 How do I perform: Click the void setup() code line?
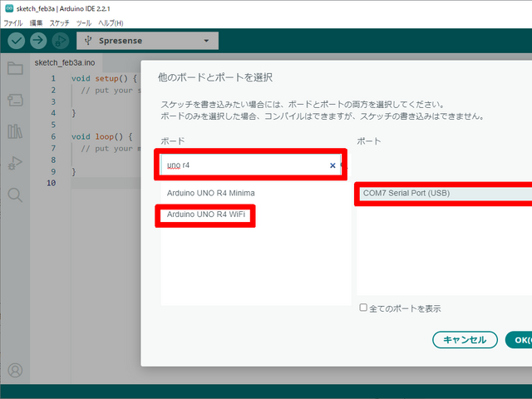pos(104,78)
